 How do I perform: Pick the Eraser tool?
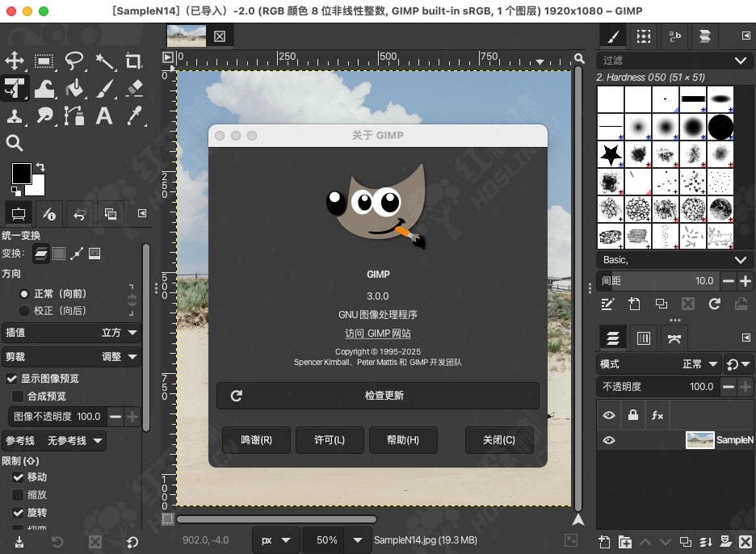(134, 88)
